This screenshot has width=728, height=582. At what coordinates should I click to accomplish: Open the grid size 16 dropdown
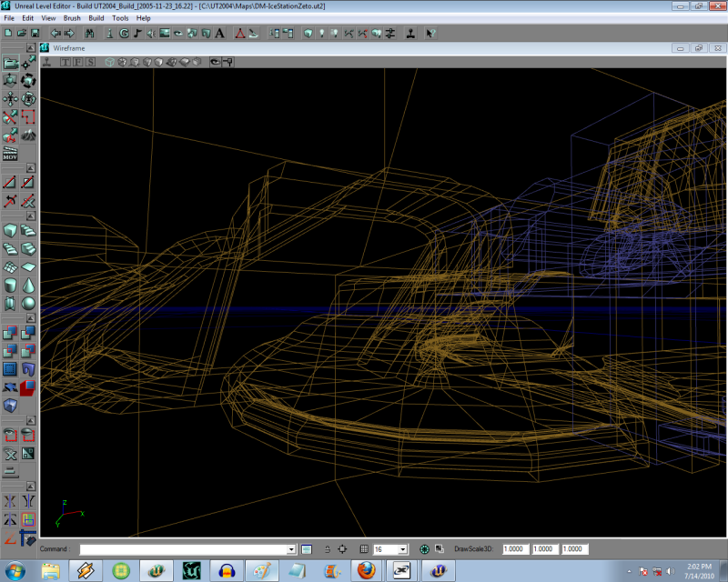click(x=403, y=549)
